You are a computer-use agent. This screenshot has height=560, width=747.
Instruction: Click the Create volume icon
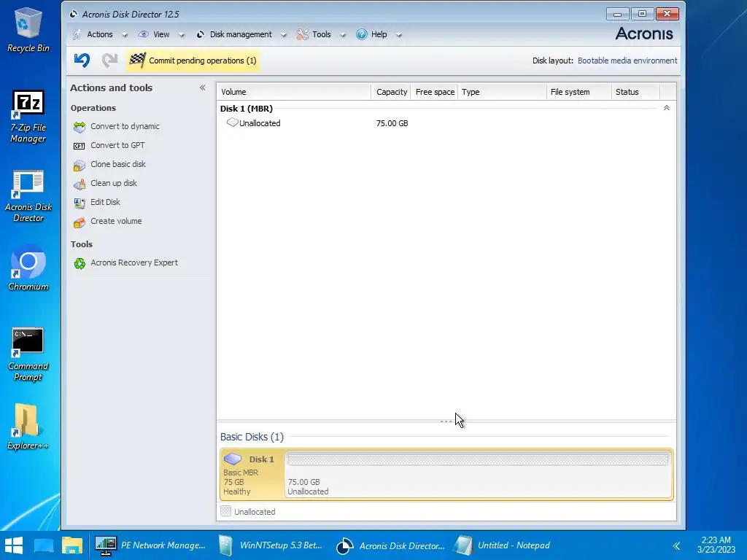coord(79,222)
